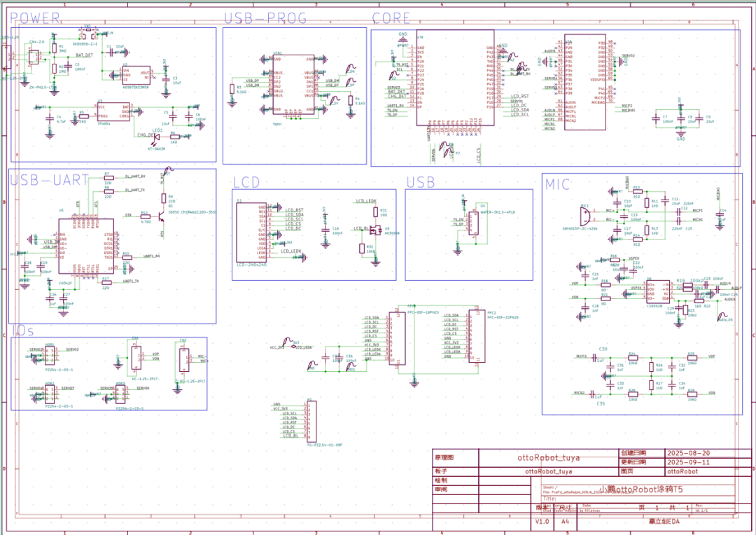The image size is (756, 535).
Task: Select the LED1 charge indicator diode
Action: tap(157, 137)
